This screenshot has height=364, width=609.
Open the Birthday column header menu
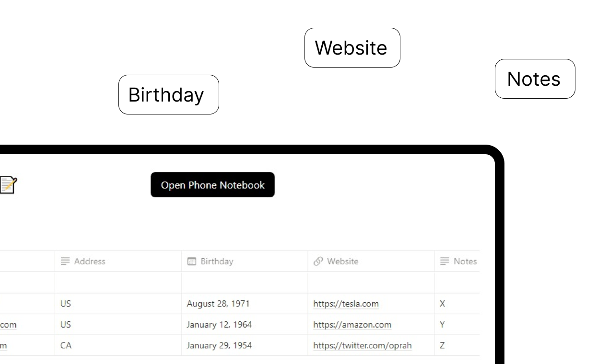[245, 261]
